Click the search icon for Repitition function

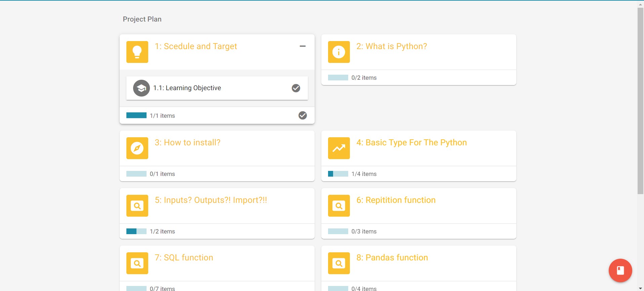tap(339, 206)
